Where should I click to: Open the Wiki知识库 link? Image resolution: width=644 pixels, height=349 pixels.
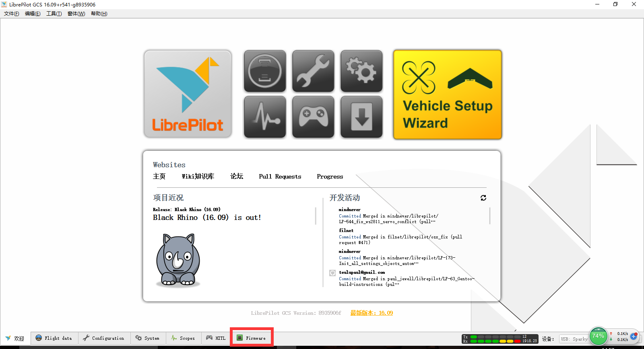point(198,177)
